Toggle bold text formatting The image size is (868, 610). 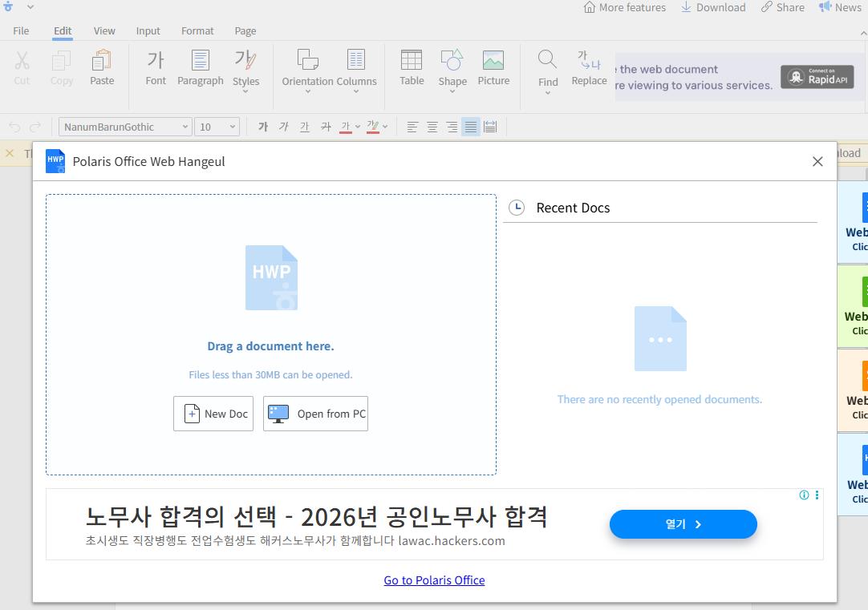point(262,127)
